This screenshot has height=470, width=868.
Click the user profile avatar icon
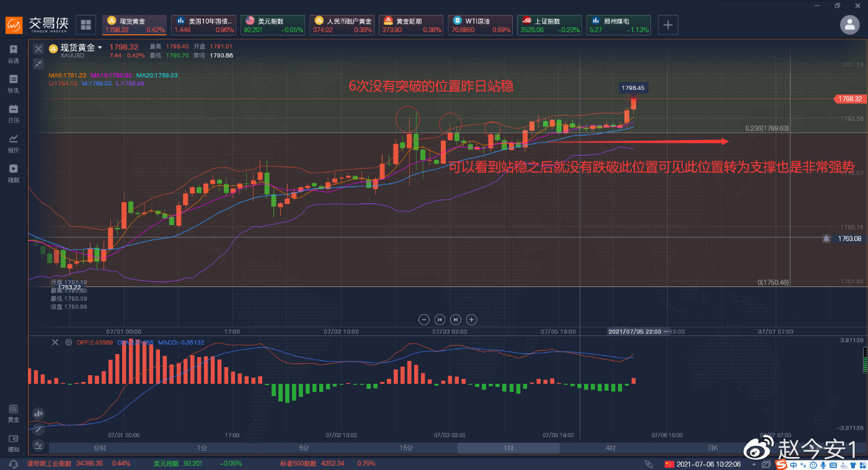[849, 25]
